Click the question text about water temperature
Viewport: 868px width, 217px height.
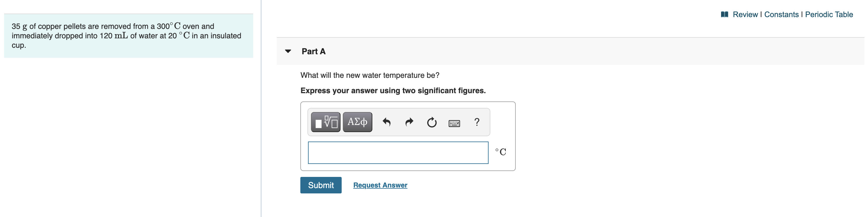(370, 75)
